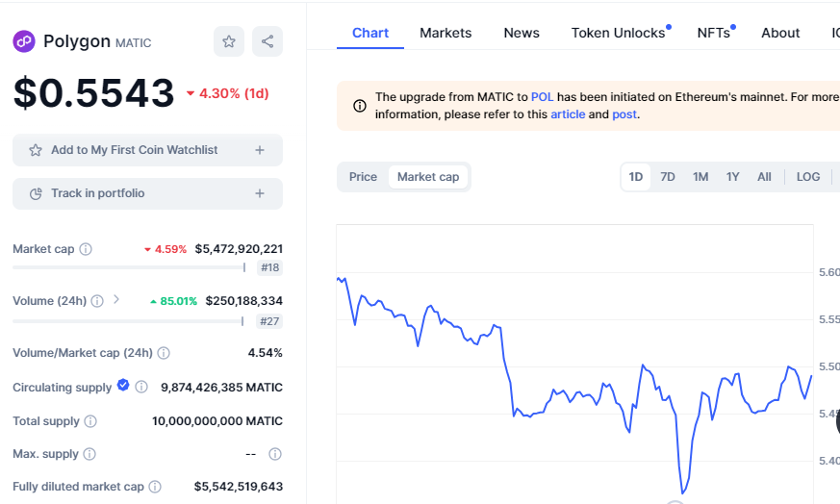Show the Max. supply label info icon
This screenshot has height=504, width=840.
point(89,454)
